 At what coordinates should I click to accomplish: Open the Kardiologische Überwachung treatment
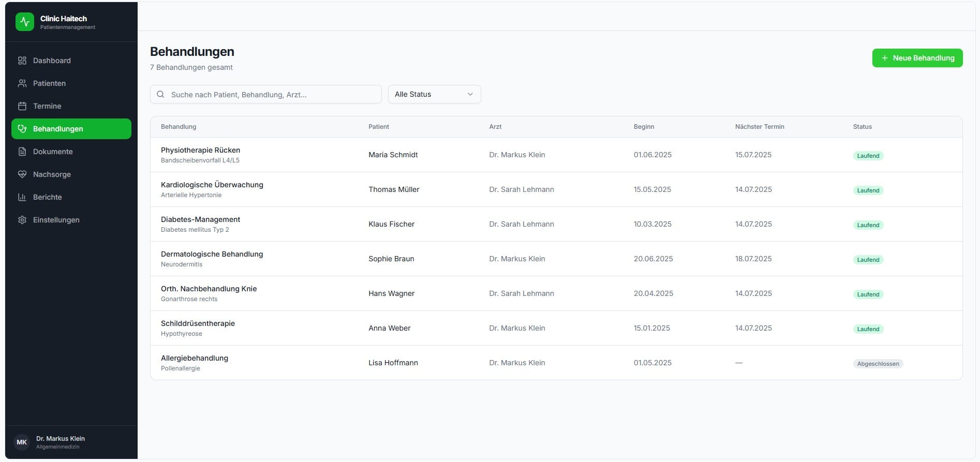point(212,185)
